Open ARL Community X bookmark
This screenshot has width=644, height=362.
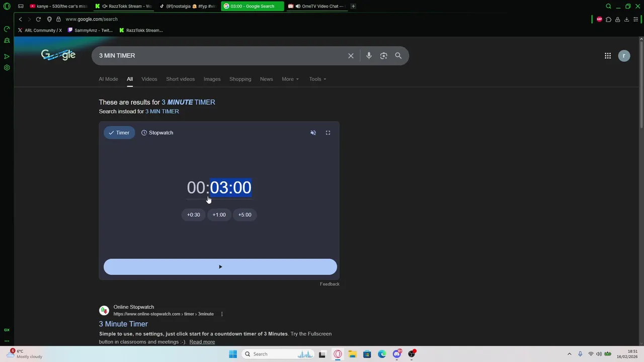[x=40, y=30]
